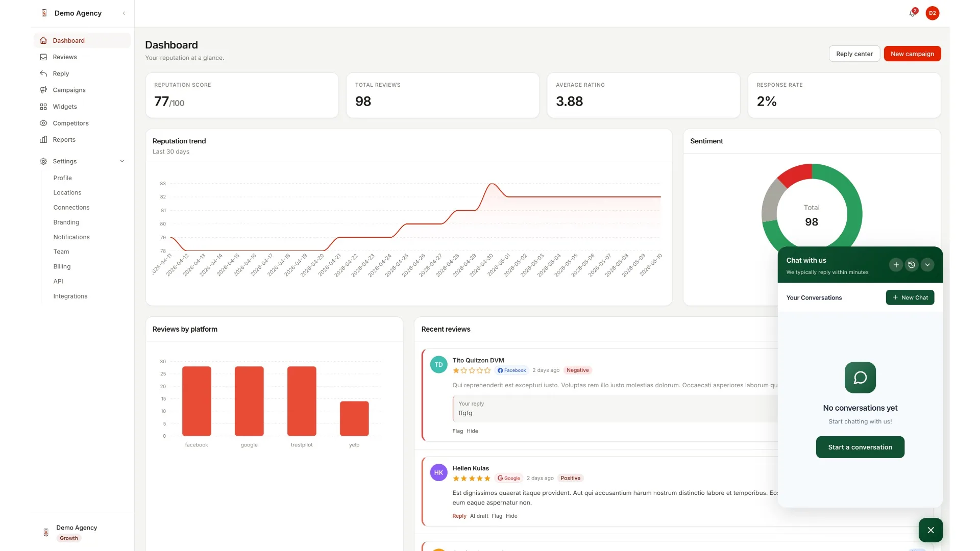
Task: Click Hide on Tito Quitzon review
Action: (472, 431)
